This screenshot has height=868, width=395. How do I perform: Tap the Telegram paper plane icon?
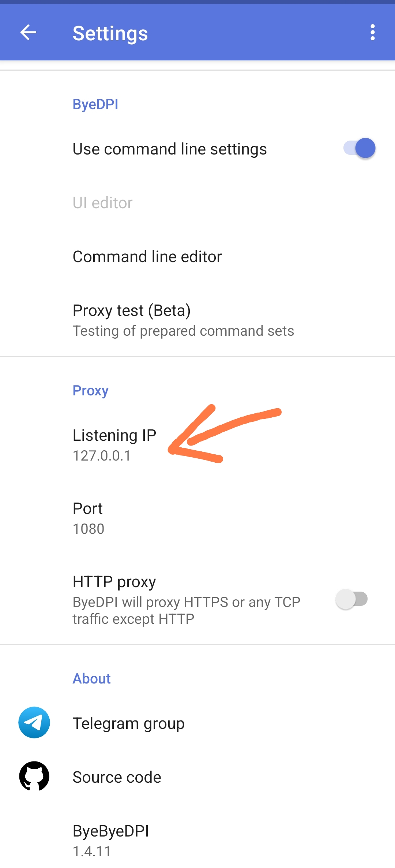pyautogui.click(x=34, y=722)
